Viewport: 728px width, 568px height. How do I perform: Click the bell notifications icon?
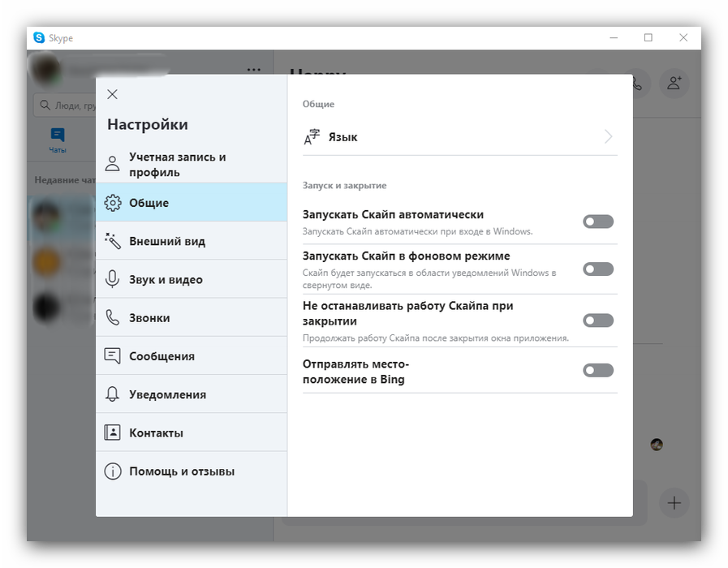point(112,394)
